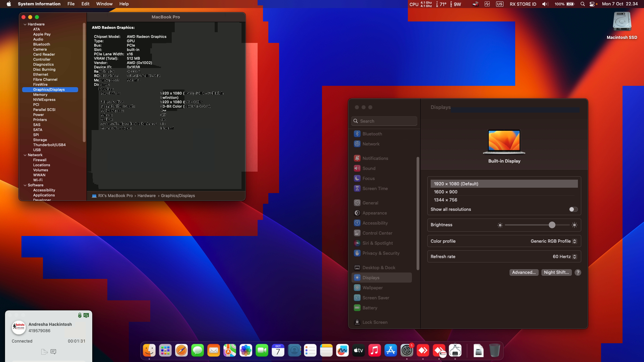Open Sound in Settings sidebar
This screenshot has height=362, width=644.
pos(382,169)
